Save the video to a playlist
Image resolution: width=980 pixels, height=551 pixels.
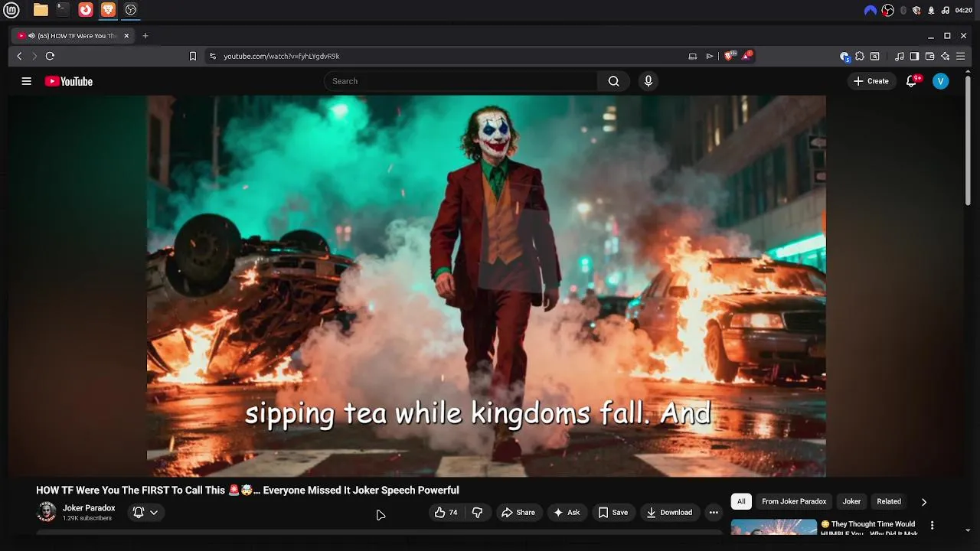pos(612,513)
